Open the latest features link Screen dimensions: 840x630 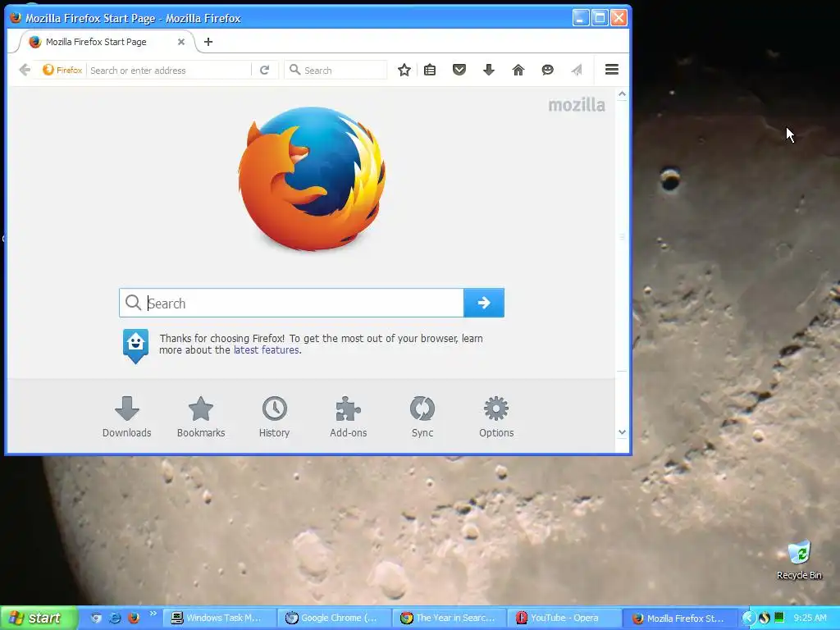coord(267,349)
